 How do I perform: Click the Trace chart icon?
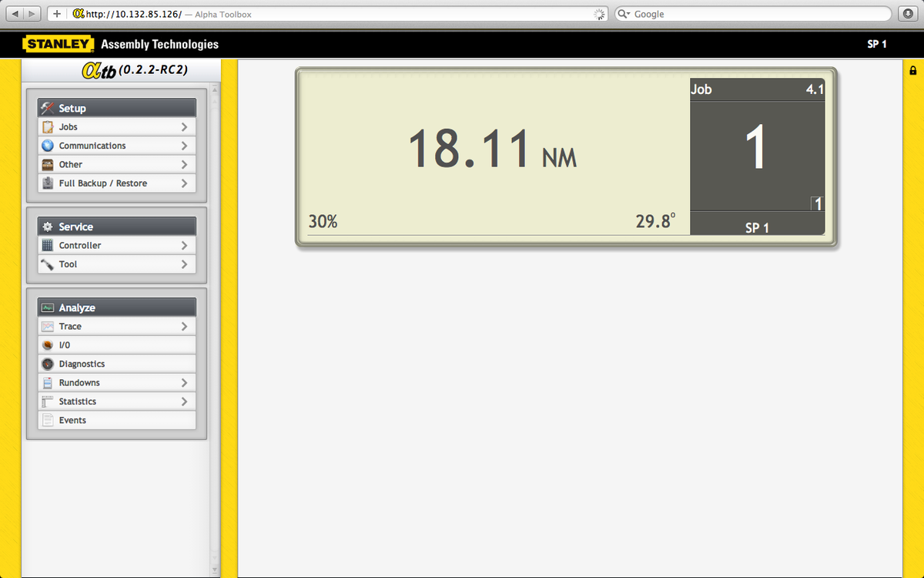[x=48, y=327]
